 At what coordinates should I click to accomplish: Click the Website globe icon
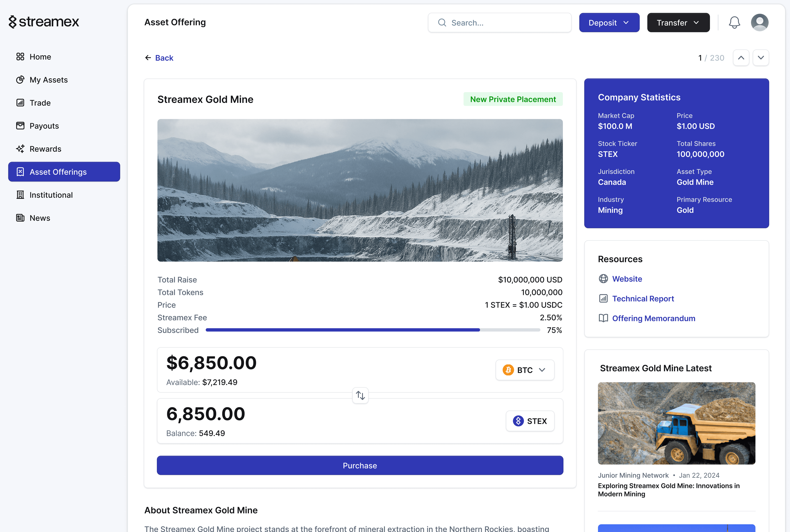pyautogui.click(x=603, y=279)
